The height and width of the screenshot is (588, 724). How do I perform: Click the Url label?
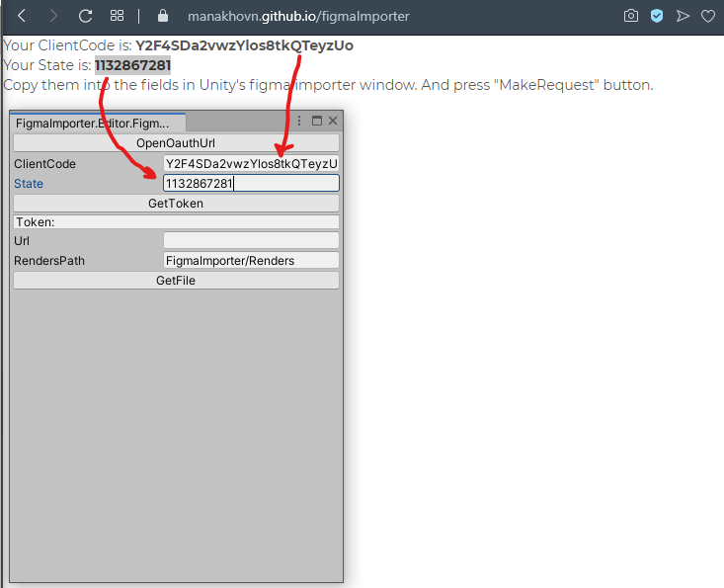click(x=22, y=241)
